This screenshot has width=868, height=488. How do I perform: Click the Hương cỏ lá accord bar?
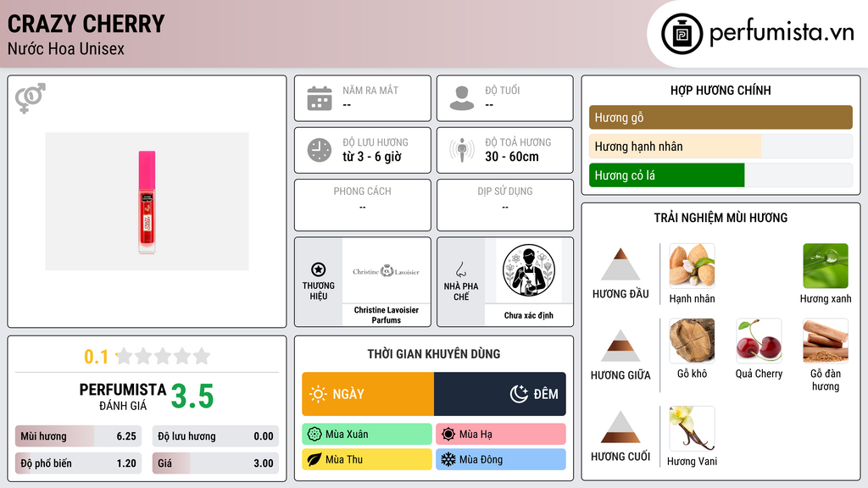pos(721,175)
